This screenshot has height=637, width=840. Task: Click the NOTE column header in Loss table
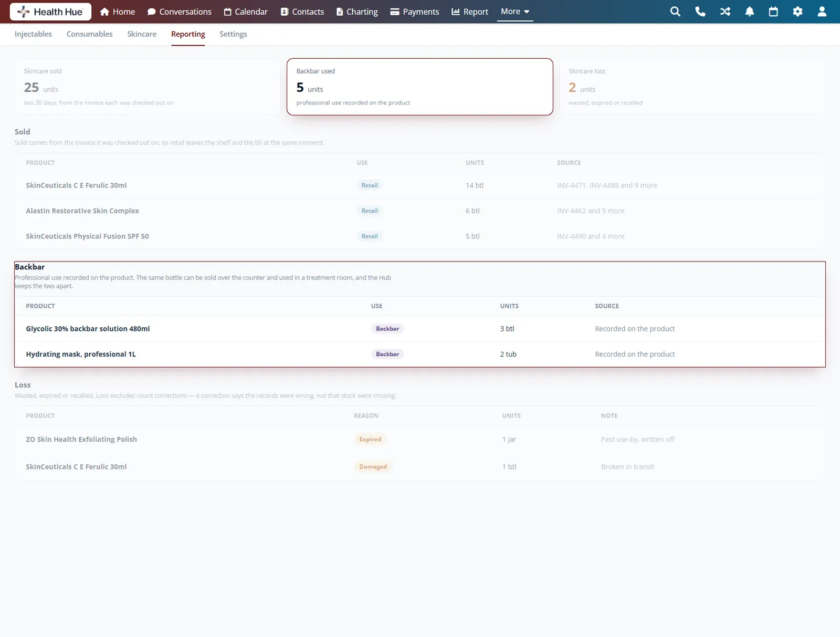click(609, 415)
